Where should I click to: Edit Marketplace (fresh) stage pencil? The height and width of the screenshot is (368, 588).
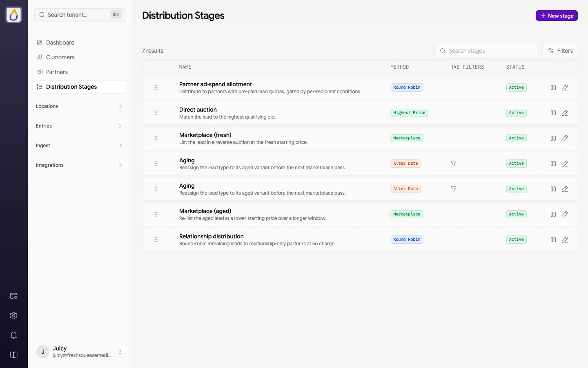565,138
